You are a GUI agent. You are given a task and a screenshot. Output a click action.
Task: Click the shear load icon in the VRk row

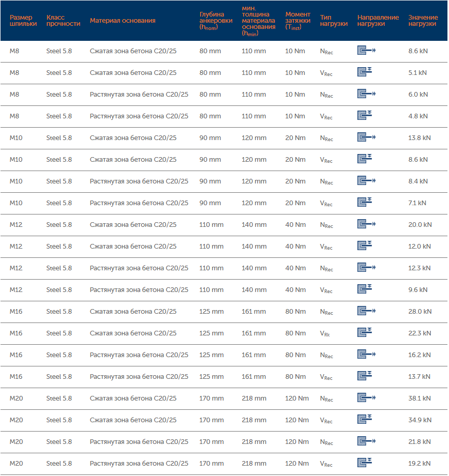365,333
